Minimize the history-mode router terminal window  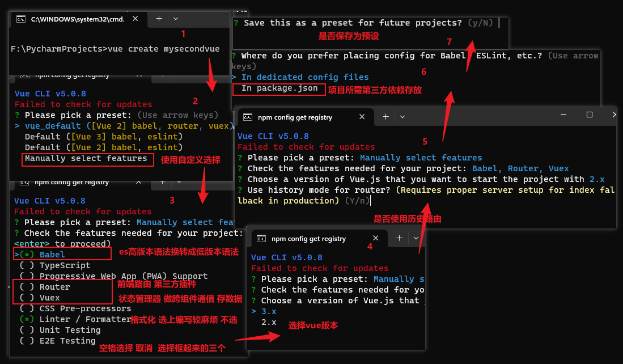coord(563,115)
